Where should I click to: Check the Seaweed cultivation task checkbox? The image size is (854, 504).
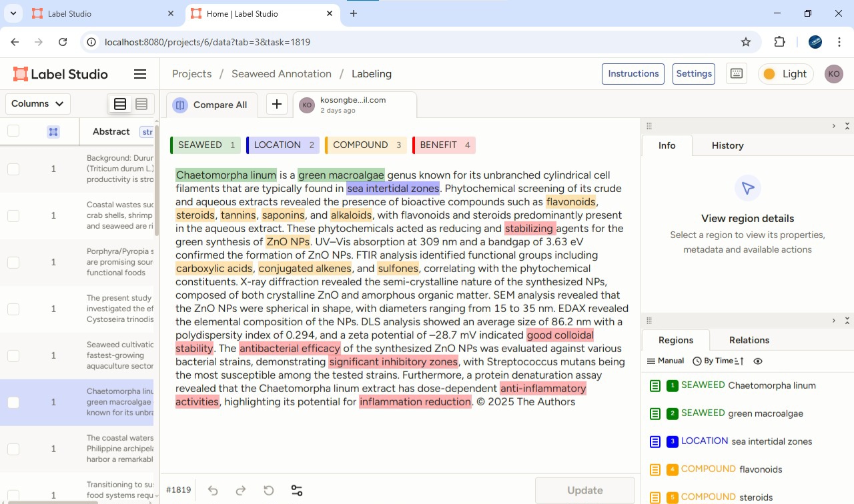(x=13, y=356)
